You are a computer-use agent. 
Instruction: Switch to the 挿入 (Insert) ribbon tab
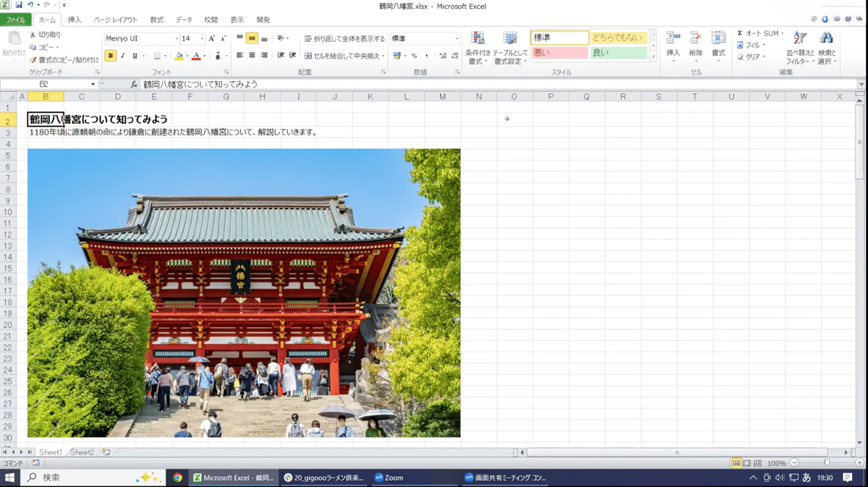[x=75, y=20]
